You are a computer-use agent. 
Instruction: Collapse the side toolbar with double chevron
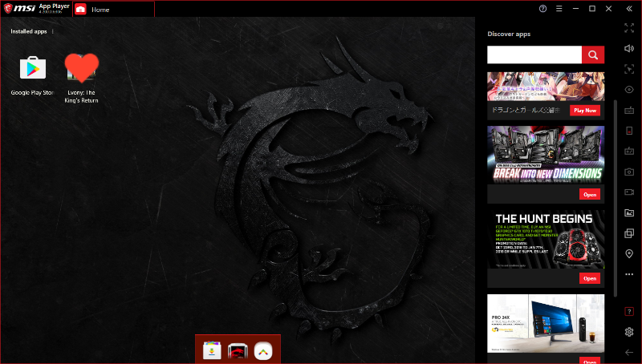pyautogui.click(x=629, y=9)
